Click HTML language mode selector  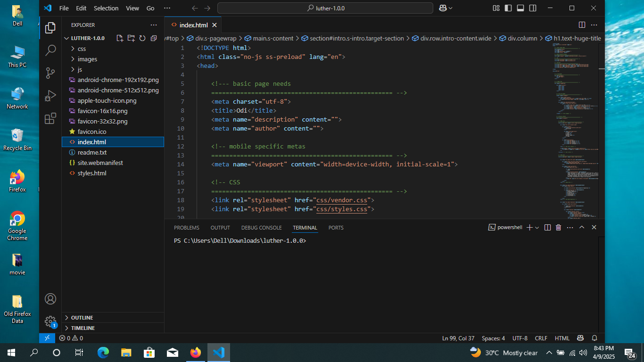(562, 338)
